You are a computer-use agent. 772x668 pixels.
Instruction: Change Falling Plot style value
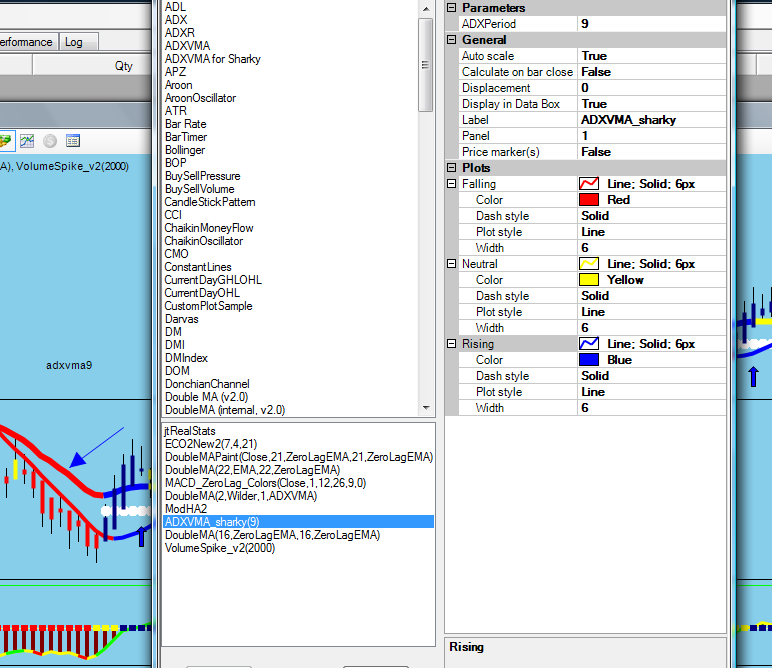(x=651, y=232)
